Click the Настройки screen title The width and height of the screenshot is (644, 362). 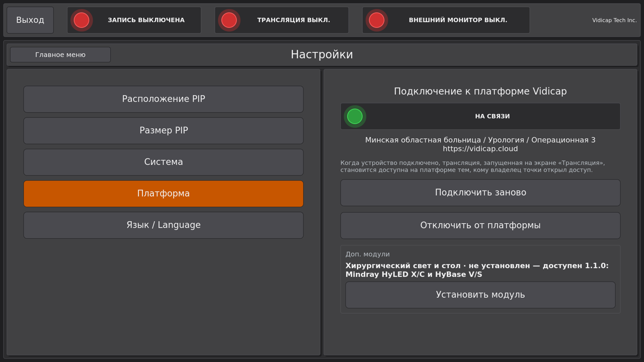tap(322, 54)
